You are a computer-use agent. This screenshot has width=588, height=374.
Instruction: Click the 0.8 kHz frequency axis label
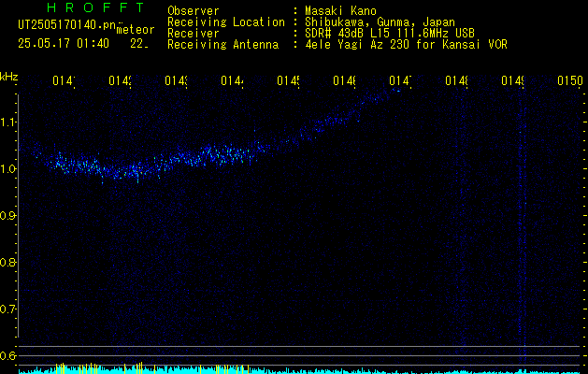pos(8,262)
